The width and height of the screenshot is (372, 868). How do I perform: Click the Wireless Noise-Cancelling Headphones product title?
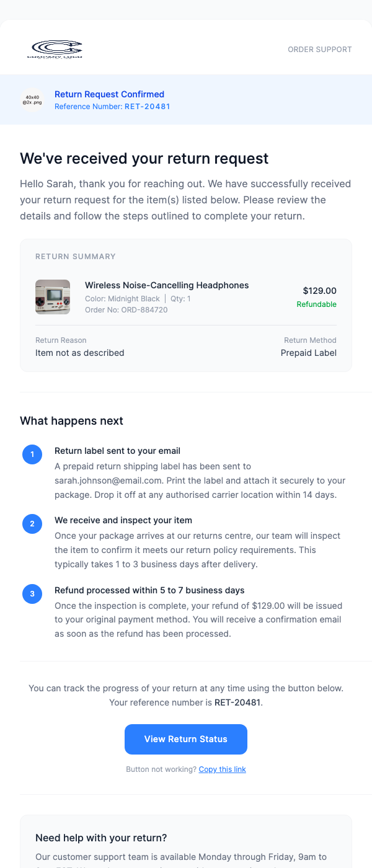(x=167, y=285)
